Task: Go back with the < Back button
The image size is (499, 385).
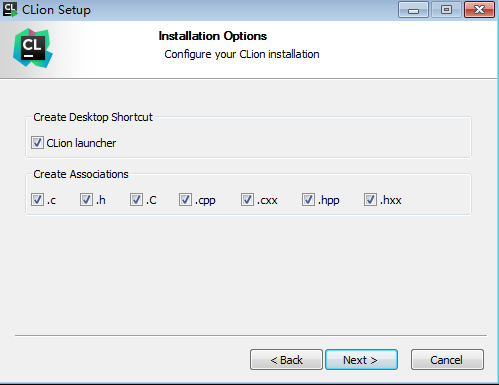Action: pos(286,360)
